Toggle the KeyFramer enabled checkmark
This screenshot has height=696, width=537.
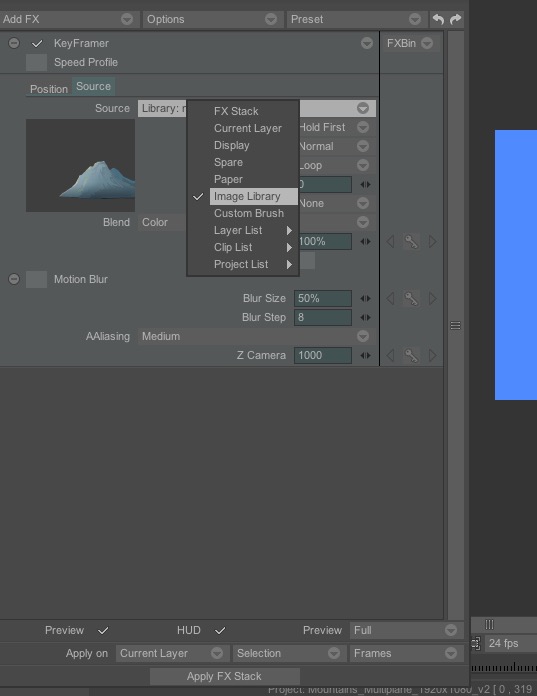(37, 44)
